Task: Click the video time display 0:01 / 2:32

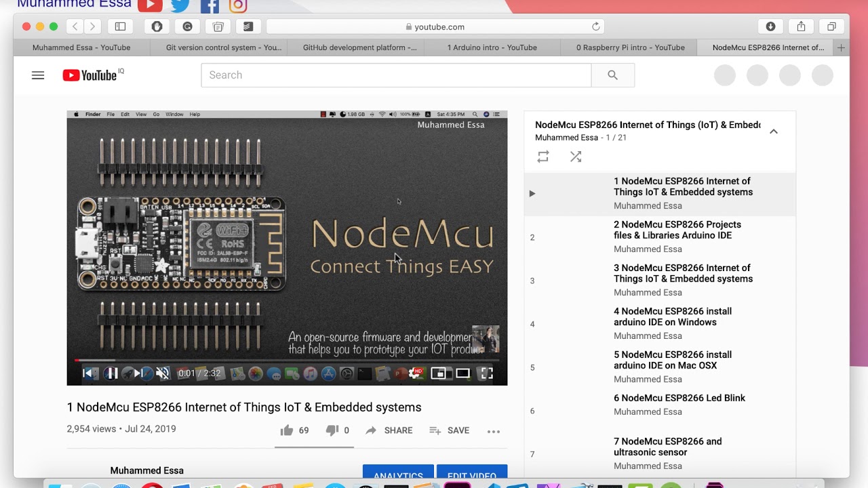Action: click(x=199, y=373)
